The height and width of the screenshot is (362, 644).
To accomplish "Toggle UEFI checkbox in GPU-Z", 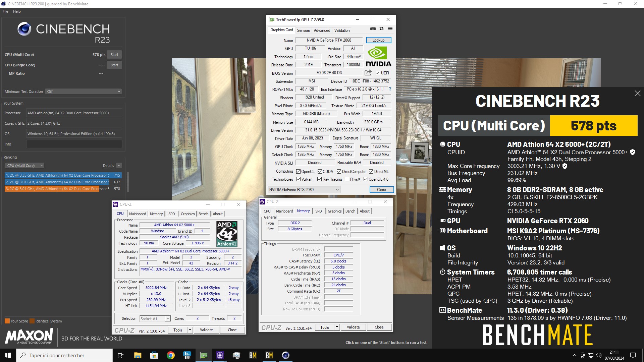I will 378,73.
